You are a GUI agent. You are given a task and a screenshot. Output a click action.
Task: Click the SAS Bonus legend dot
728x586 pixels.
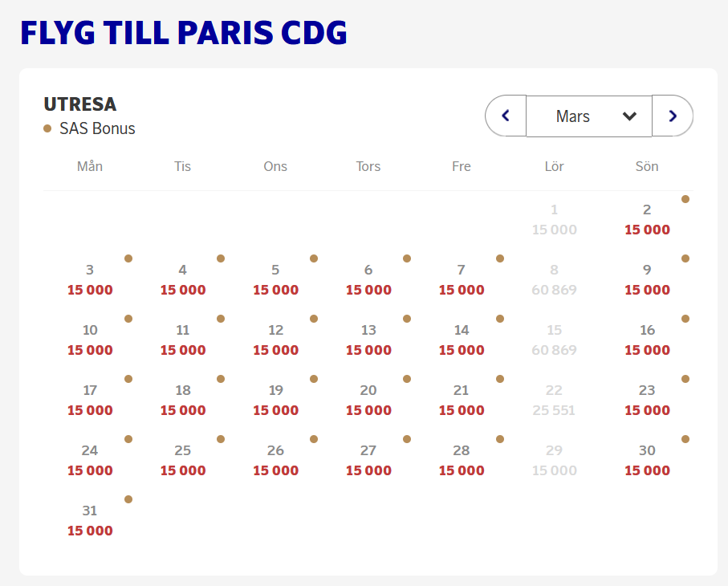(47, 128)
